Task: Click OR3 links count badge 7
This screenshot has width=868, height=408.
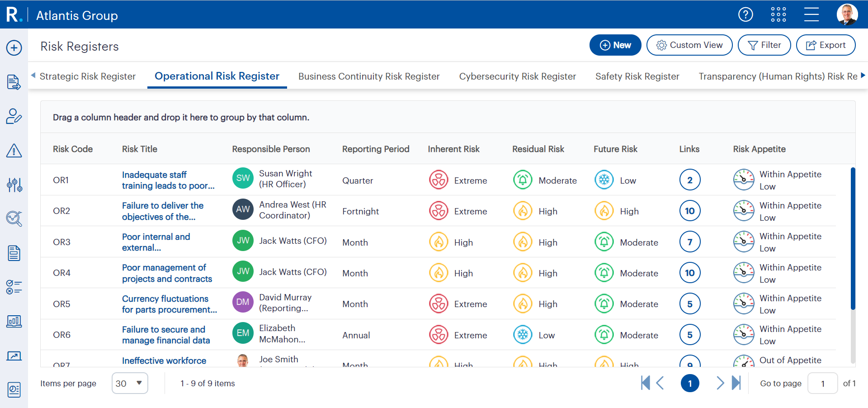Action: click(x=690, y=242)
